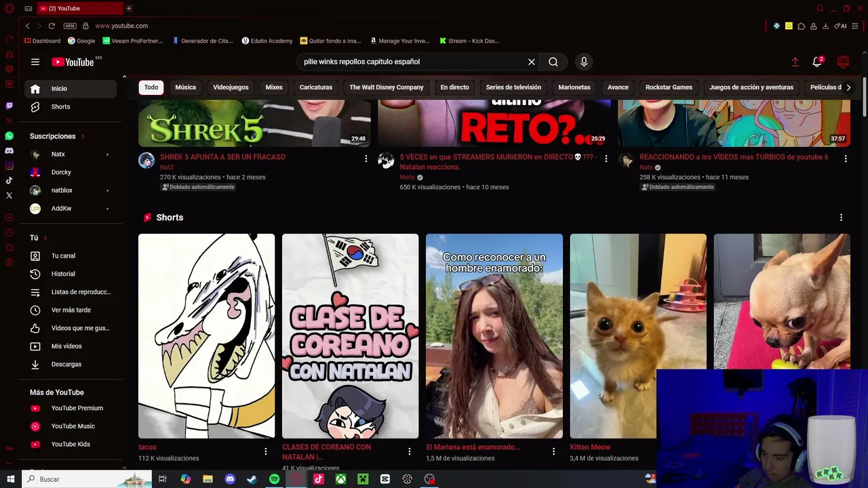Open YouTube notifications bell

(817, 62)
